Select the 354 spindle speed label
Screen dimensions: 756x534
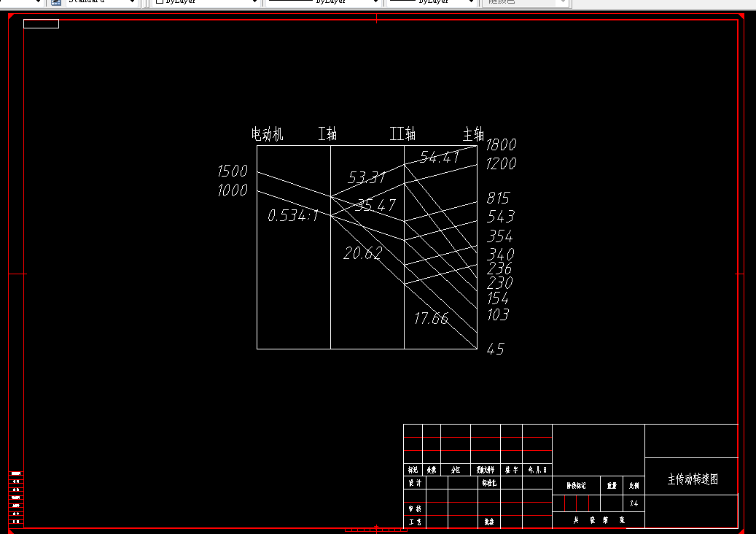500,236
